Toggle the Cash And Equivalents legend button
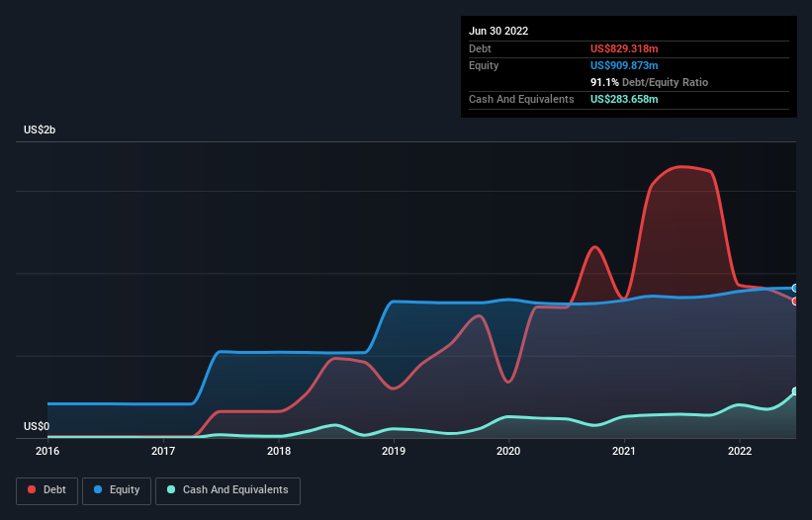The height and width of the screenshot is (520, 812). coord(227,490)
